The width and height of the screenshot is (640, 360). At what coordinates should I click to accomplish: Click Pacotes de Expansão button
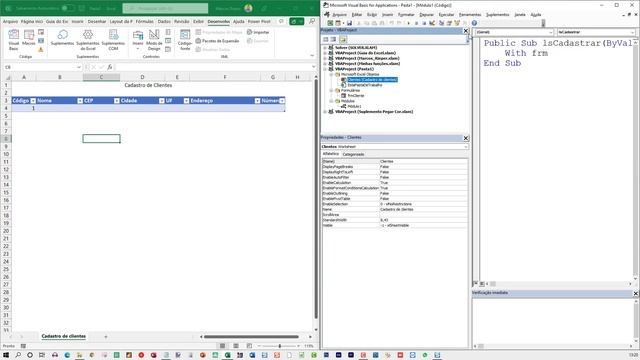coord(217,41)
